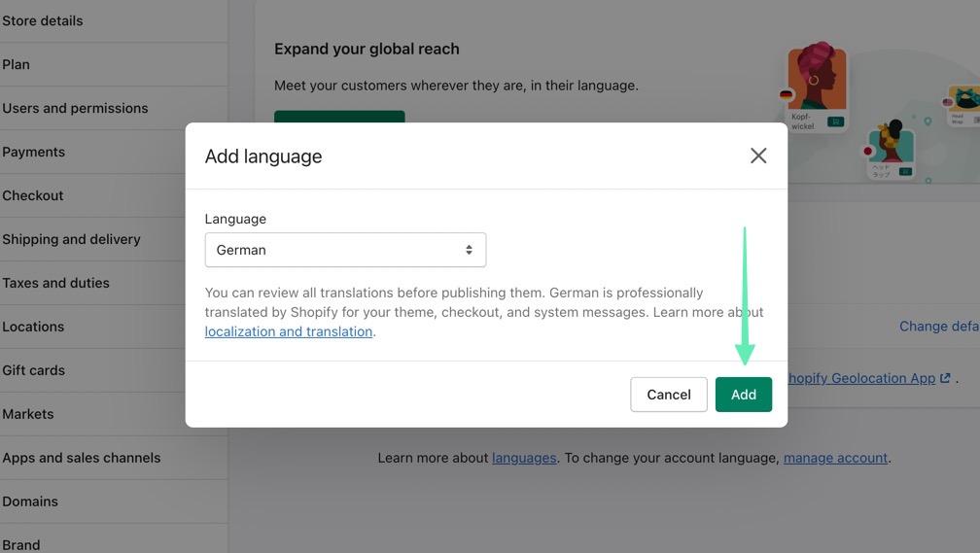Open Checkout settings
The height and width of the screenshot is (553, 980).
pos(33,195)
